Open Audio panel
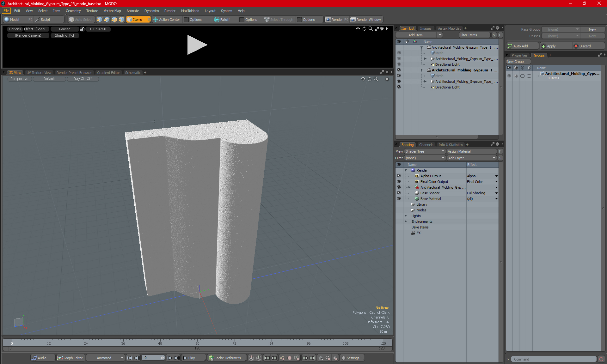Image resolution: width=607 pixels, height=364 pixels. (43, 358)
